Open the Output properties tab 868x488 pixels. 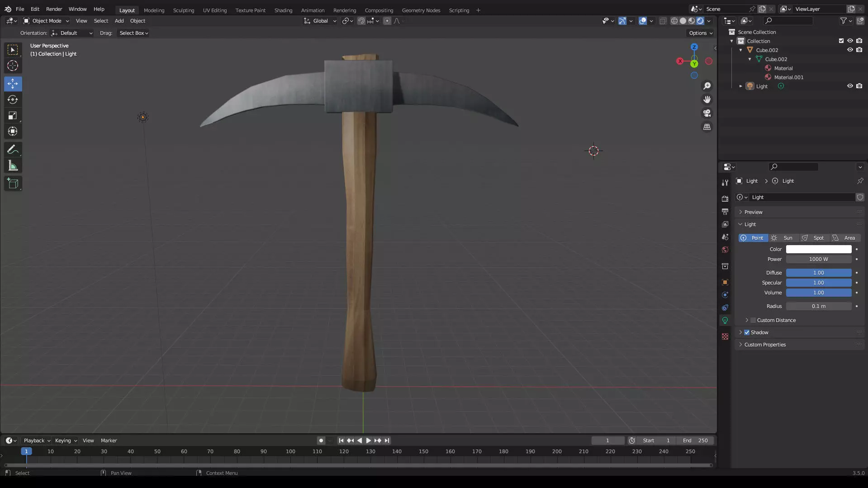point(725,212)
